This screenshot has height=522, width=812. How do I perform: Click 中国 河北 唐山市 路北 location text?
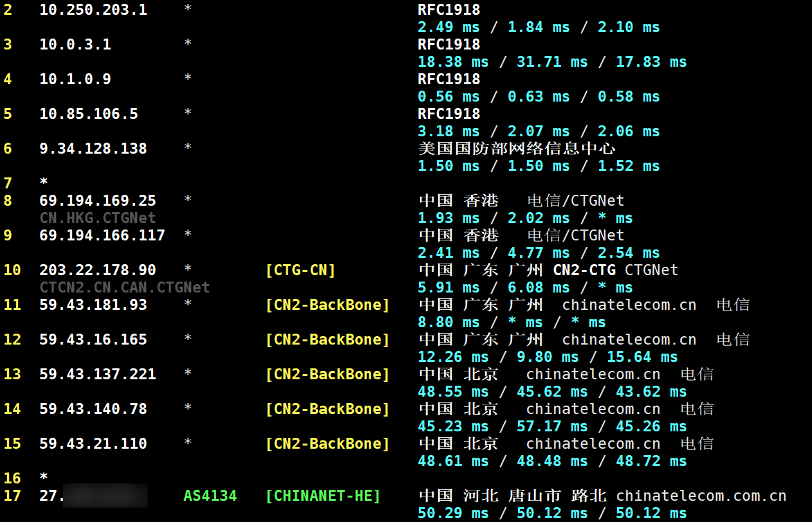pos(512,496)
